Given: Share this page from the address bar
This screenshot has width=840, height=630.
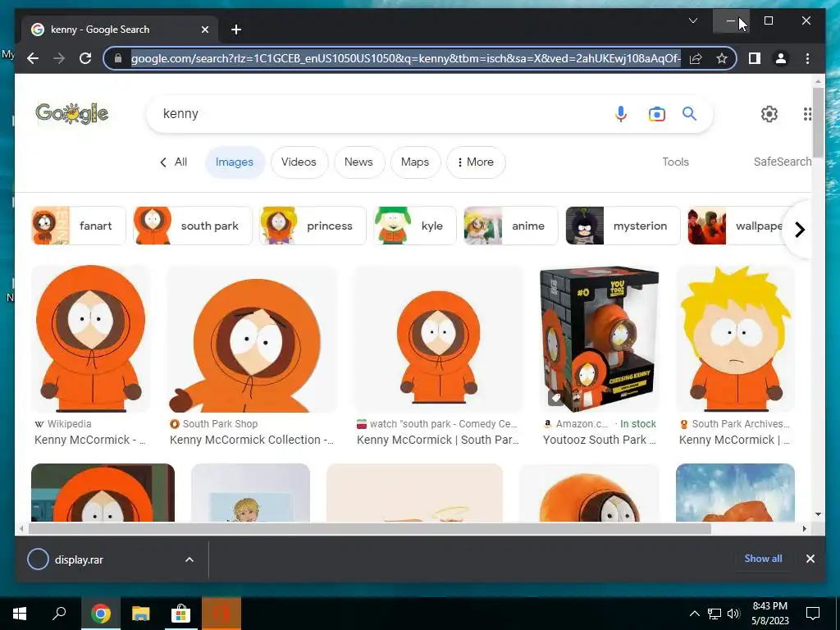Looking at the screenshot, I should 696,58.
